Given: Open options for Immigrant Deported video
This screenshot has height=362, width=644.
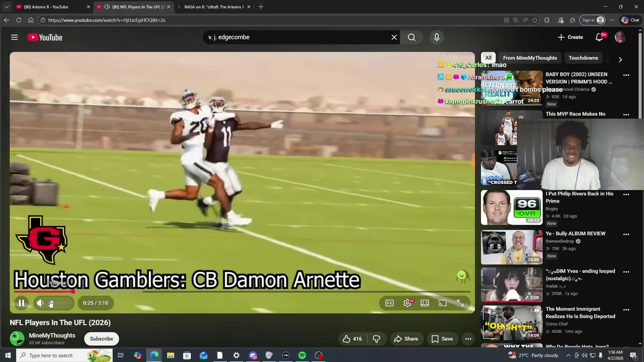Looking at the screenshot, I should pyautogui.click(x=626, y=310).
